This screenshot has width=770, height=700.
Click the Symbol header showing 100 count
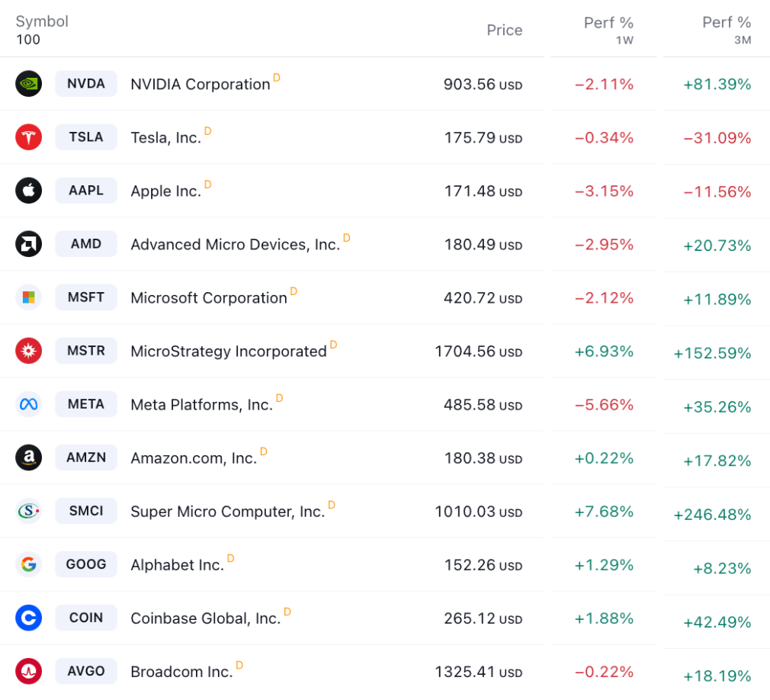tap(42, 29)
